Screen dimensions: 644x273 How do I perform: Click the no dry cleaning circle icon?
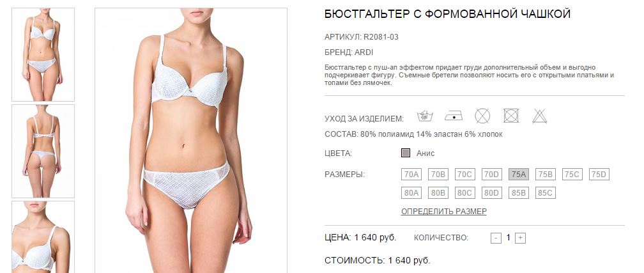click(482, 116)
